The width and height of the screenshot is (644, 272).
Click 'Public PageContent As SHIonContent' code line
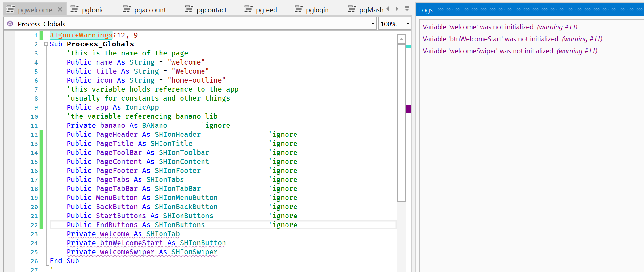(x=138, y=162)
